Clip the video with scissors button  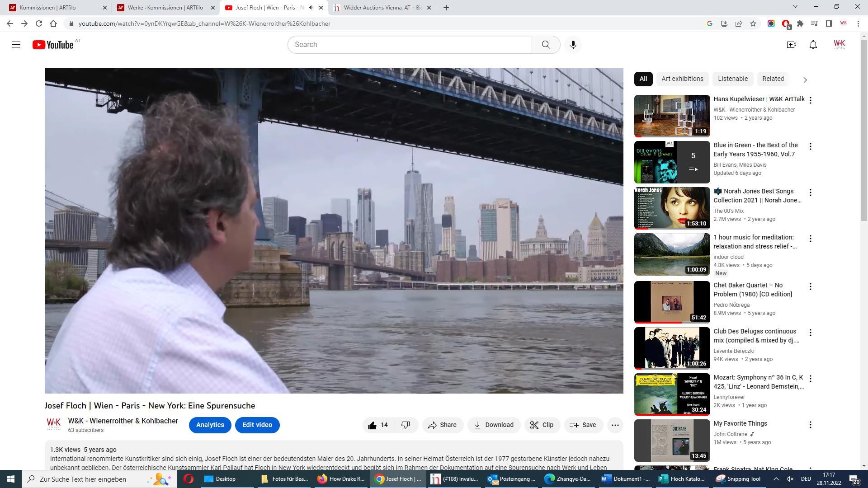(542, 425)
